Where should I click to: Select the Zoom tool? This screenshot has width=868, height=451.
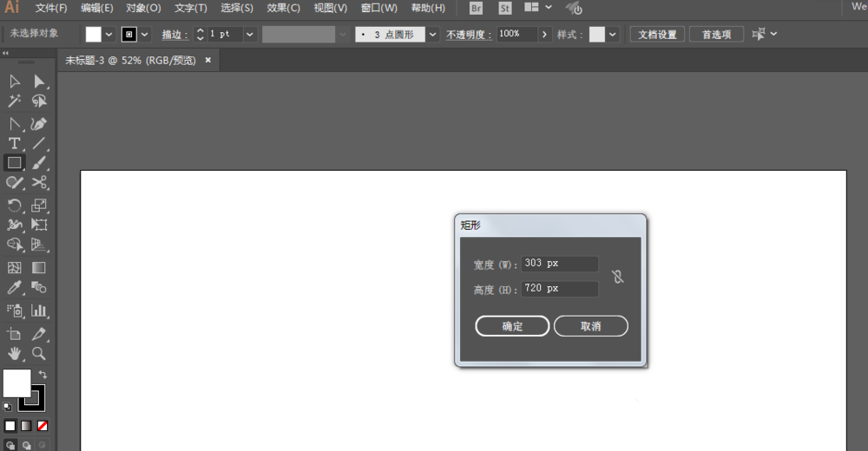(x=39, y=353)
